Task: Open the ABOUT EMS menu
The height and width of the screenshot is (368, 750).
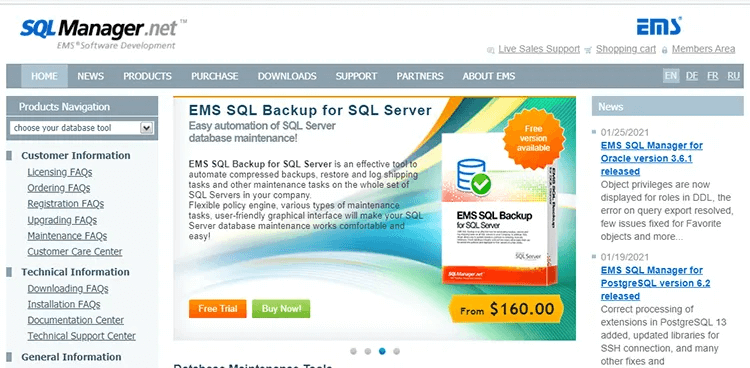Action: pyautogui.click(x=488, y=76)
